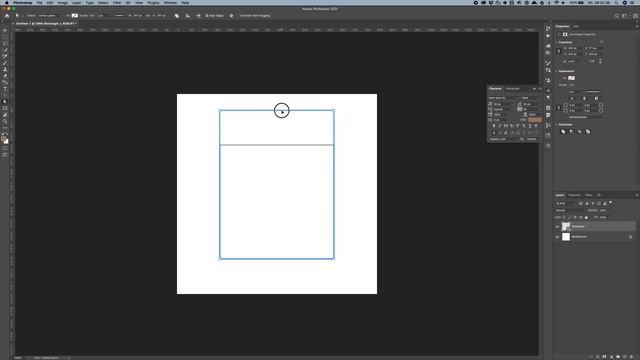Toggle link width and height in Transform
The width and height of the screenshot is (640, 360).
[559, 51]
